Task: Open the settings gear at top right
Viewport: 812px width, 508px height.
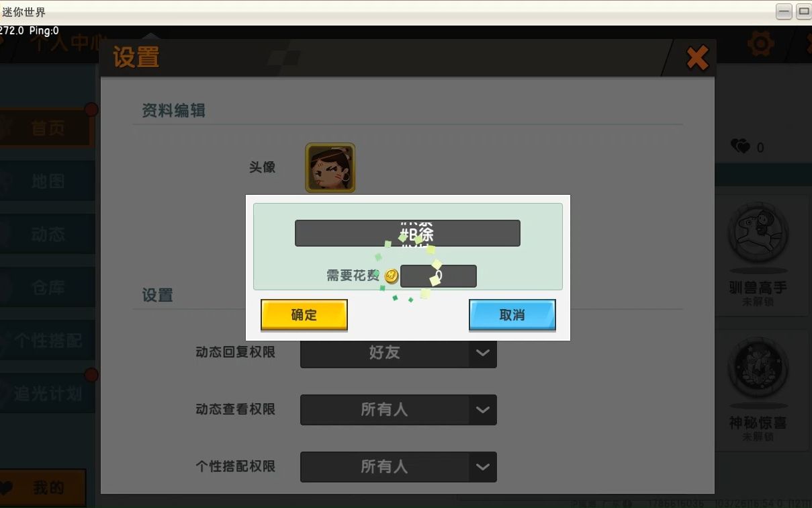Action: pyautogui.click(x=761, y=43)
